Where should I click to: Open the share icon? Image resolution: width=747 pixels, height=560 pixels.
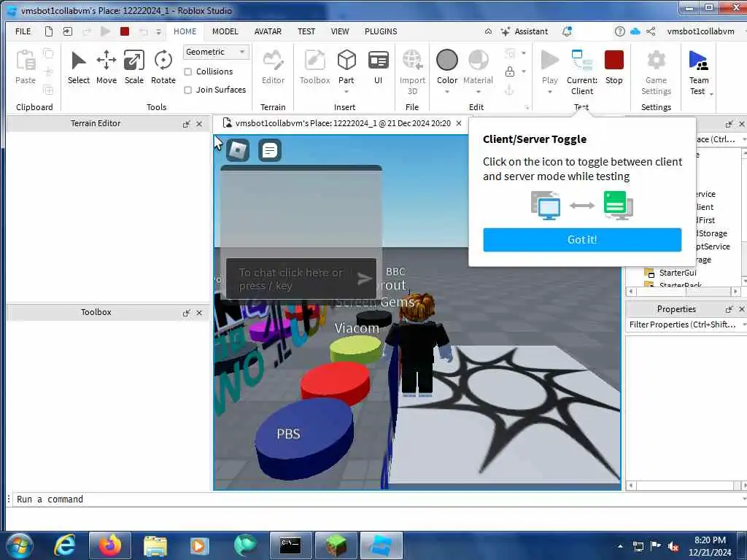pyautogui.click(x=651, y=31)
